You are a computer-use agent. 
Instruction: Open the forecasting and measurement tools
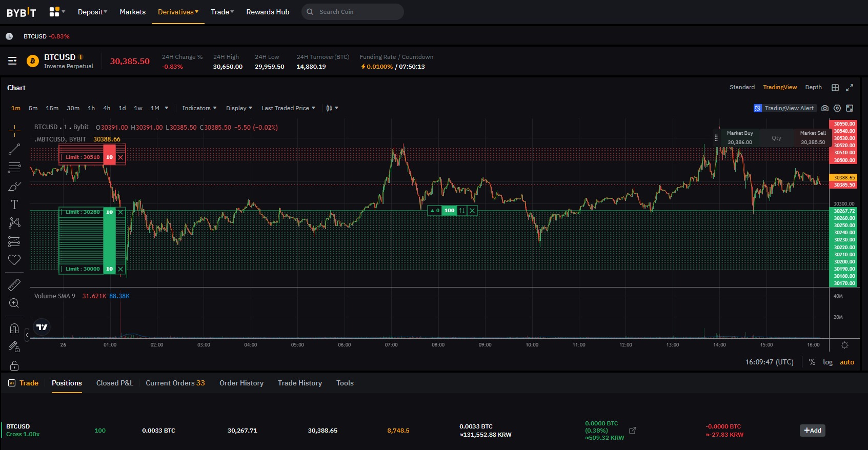click(x=14, y=241)
